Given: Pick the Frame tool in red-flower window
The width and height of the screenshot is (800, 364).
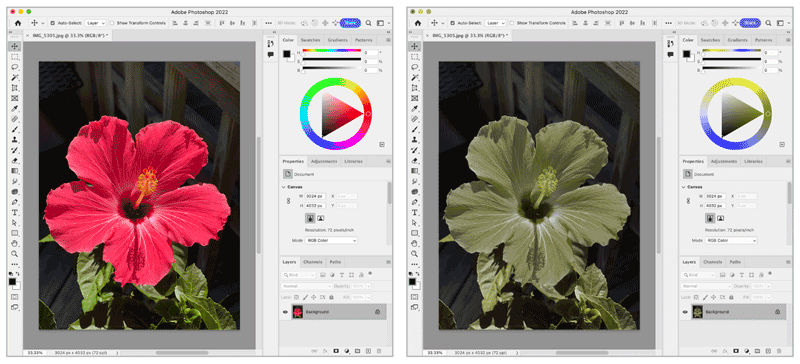Looking at the screenshot, I should 15,98.
